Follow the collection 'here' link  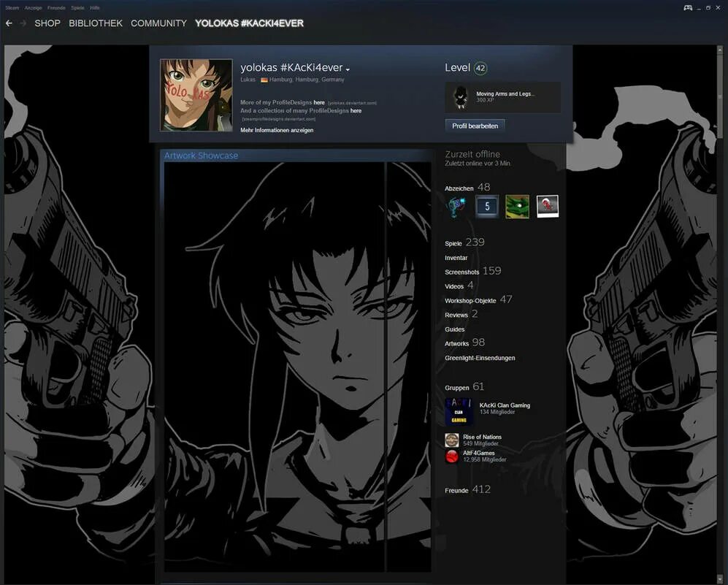point(356,111)
